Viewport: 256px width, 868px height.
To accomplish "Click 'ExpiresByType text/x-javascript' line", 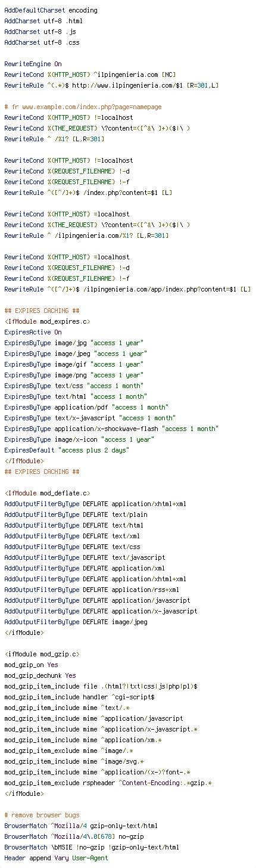I will pos(90,418).
